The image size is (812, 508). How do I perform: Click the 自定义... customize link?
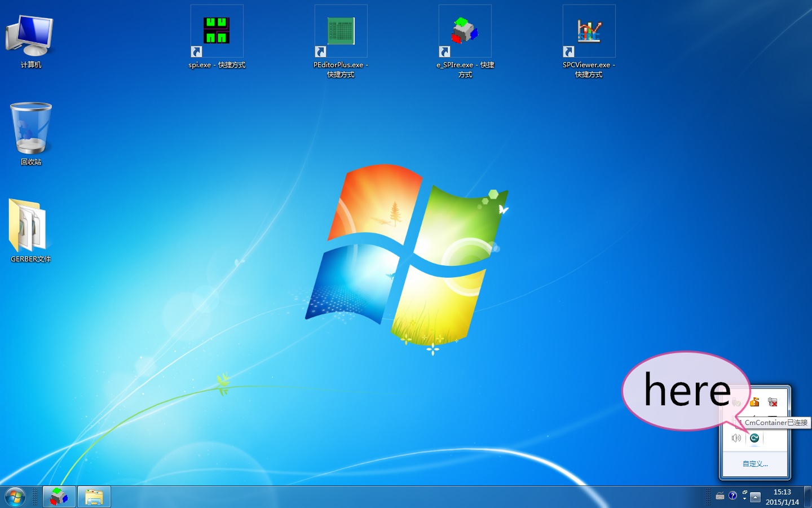(755, 464)
